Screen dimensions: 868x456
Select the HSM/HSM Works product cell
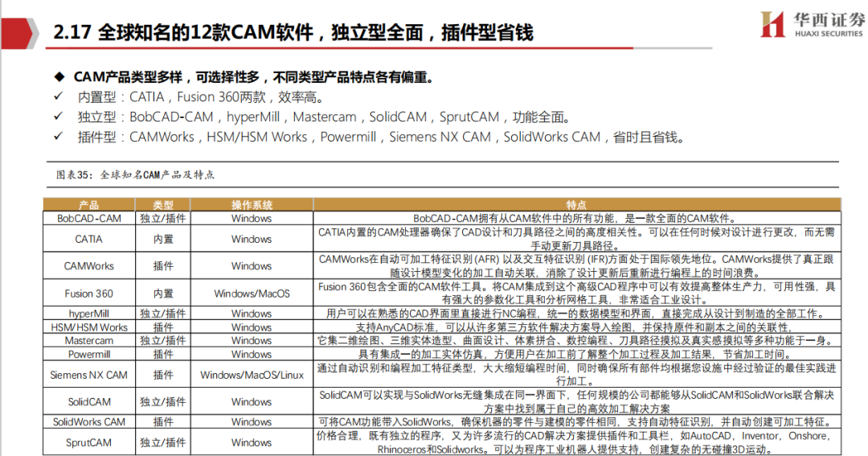pyautogui.click(x=89, y=327)
